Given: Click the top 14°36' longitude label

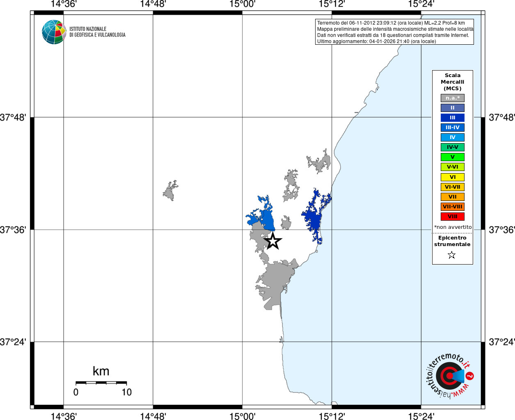Looking at the screenshot, I should (64, 4).
